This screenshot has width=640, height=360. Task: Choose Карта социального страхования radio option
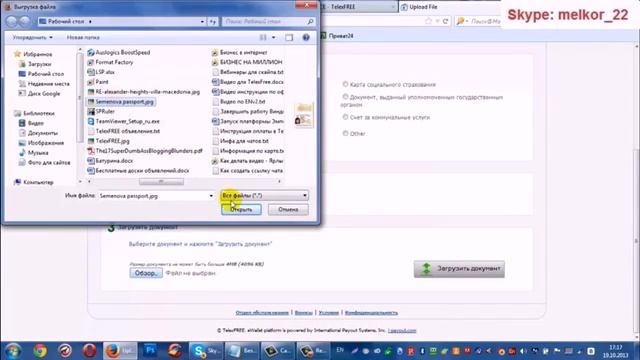click(345, 84)
